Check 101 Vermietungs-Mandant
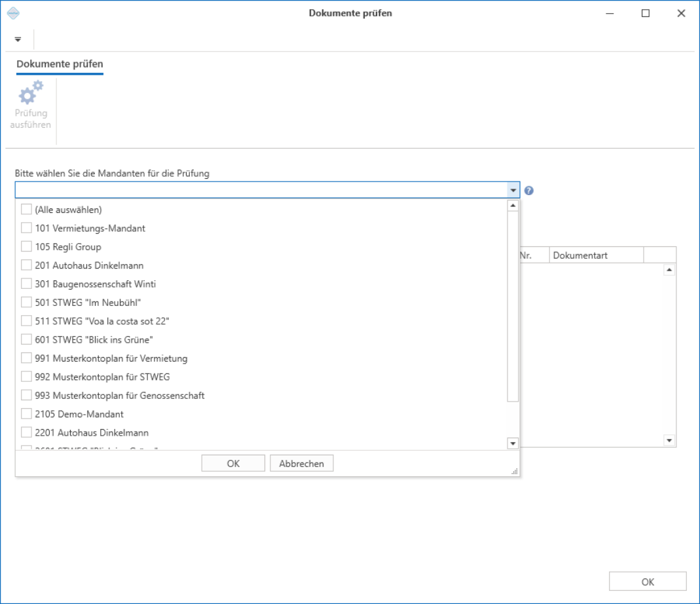 pos(26,228)
